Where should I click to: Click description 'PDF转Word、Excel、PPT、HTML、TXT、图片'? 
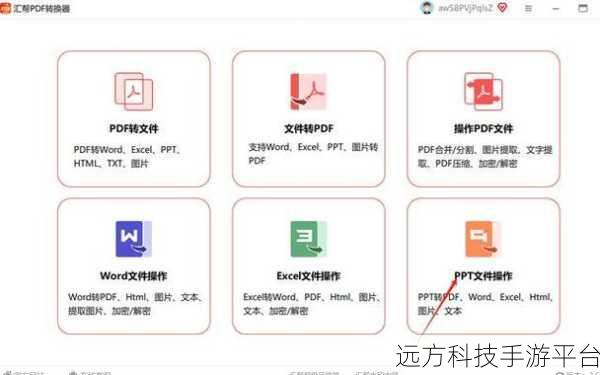[x=127, y=157]
